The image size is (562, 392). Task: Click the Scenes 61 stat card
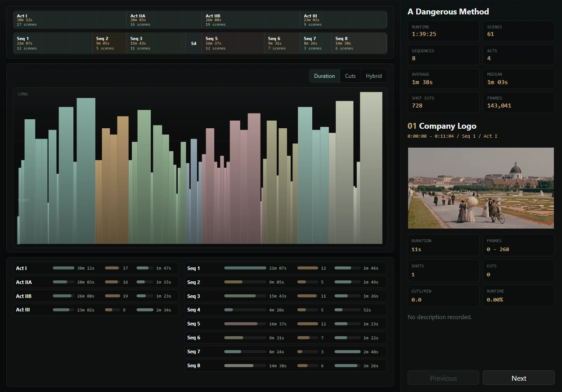(x=519, y=31)
